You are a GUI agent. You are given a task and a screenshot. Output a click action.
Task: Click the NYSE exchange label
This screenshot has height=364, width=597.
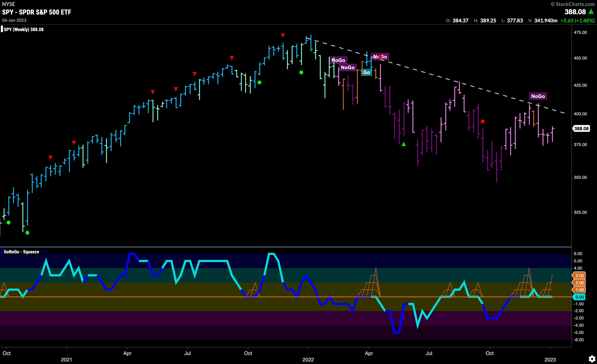(9, 4)
